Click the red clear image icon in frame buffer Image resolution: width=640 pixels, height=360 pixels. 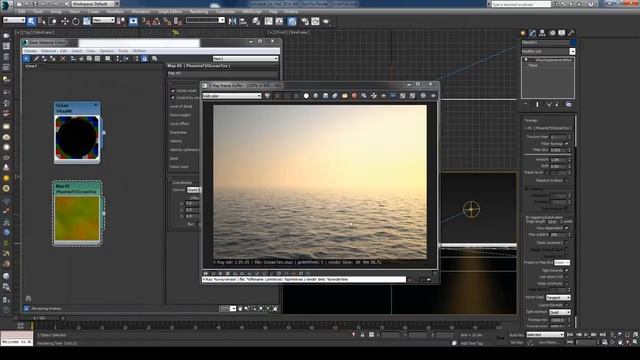pos(354,96)
